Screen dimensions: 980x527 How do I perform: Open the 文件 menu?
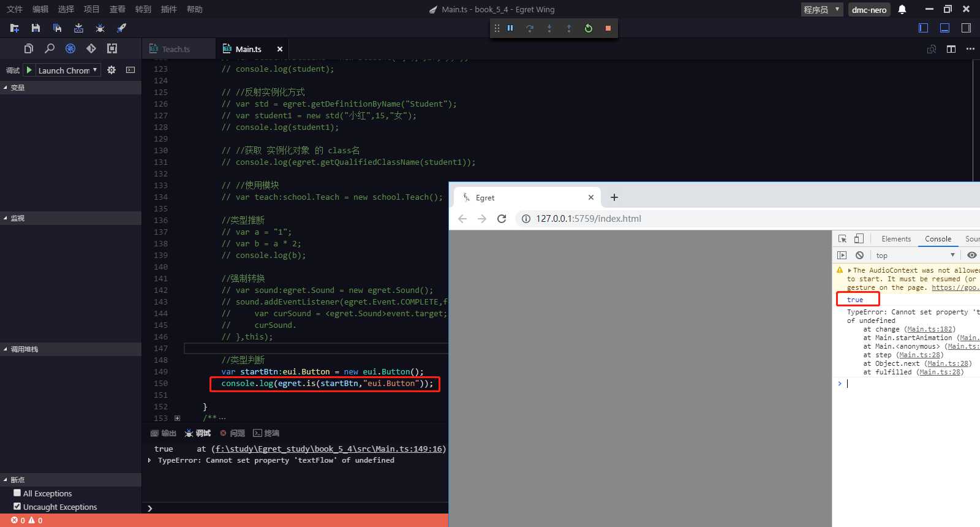[x=15, y=9]
